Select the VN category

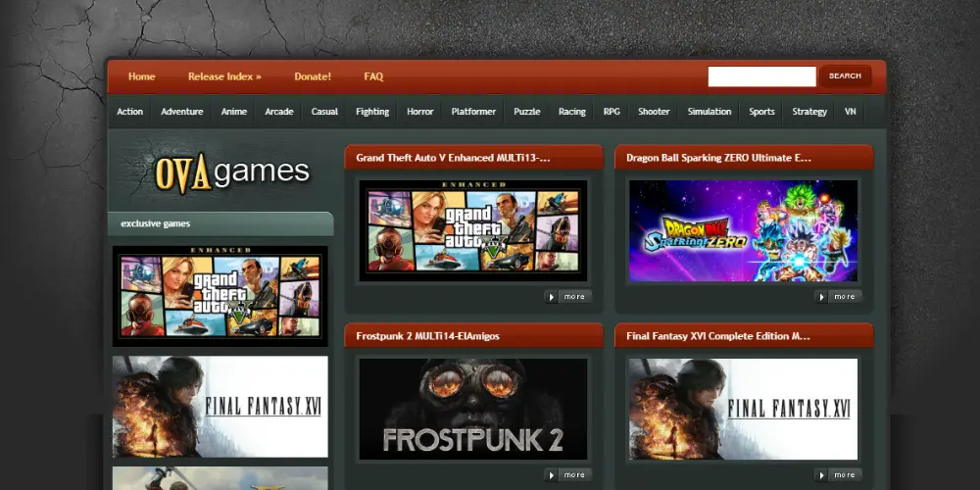[x=850, y=112]
